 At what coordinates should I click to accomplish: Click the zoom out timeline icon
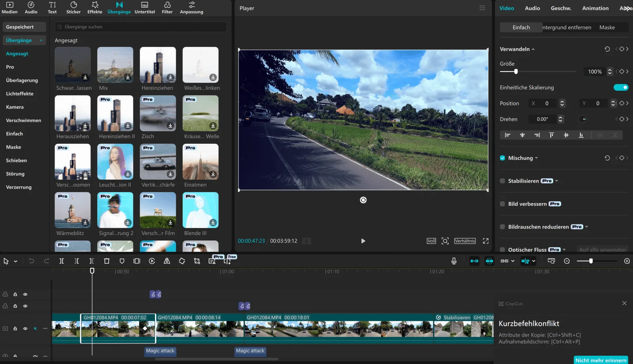pos(567,261)
